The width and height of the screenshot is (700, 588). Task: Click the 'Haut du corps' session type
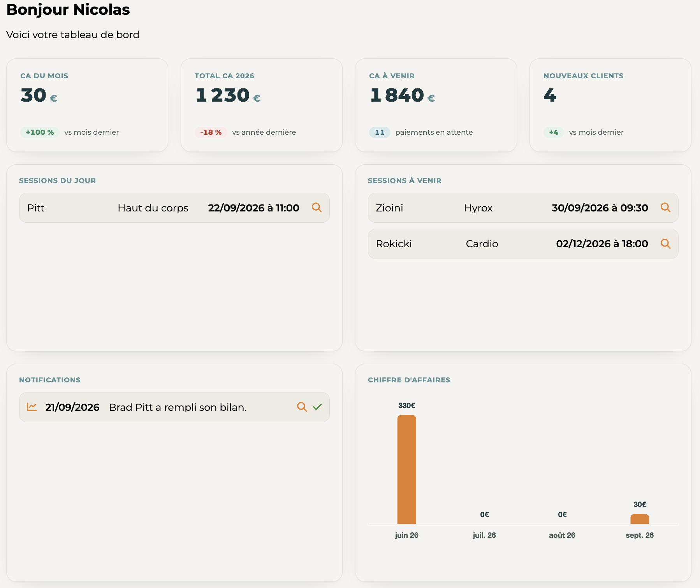pyautogui.click(x=153, y=208)
